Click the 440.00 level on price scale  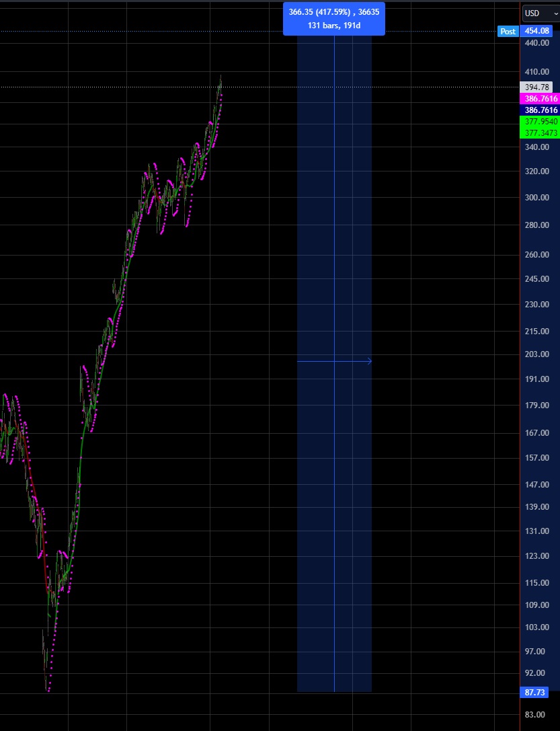pyautogui.click(x=535, y=42)
